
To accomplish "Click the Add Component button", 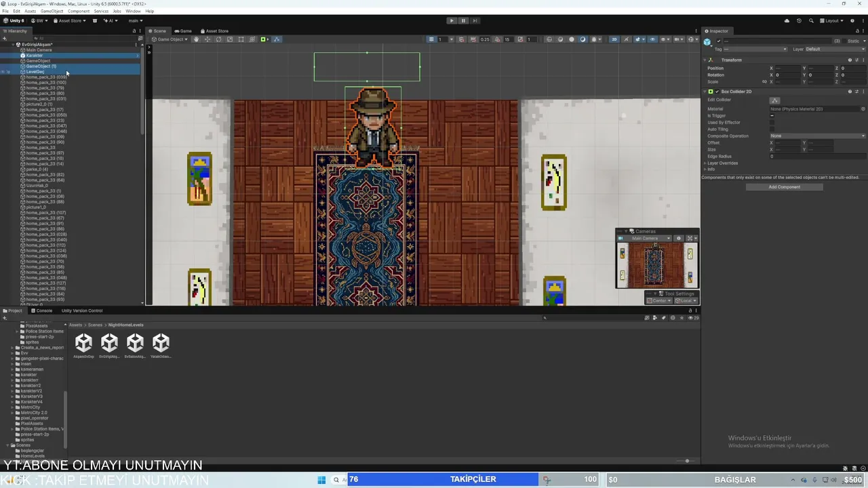I will [785, 187].
